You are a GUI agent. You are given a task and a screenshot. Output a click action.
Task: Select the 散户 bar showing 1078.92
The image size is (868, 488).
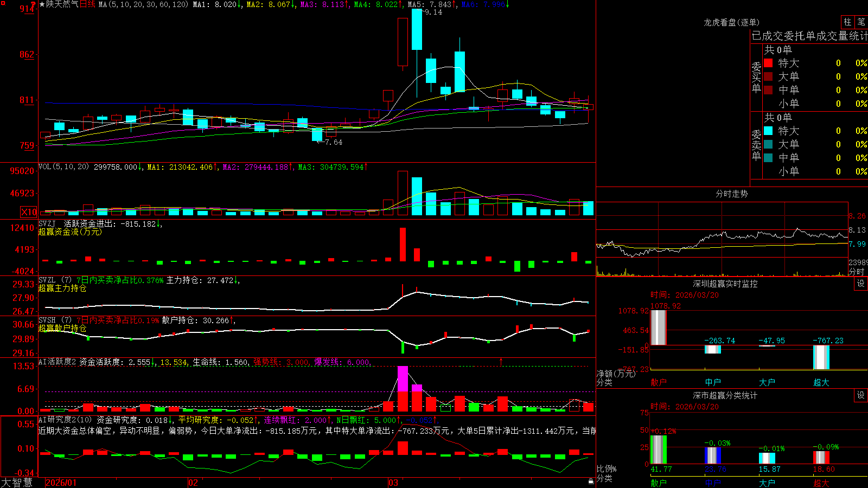[659, 327]
